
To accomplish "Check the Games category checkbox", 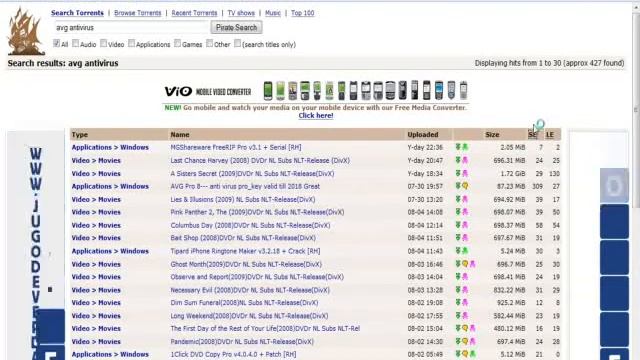I will (x=178, y=43).
